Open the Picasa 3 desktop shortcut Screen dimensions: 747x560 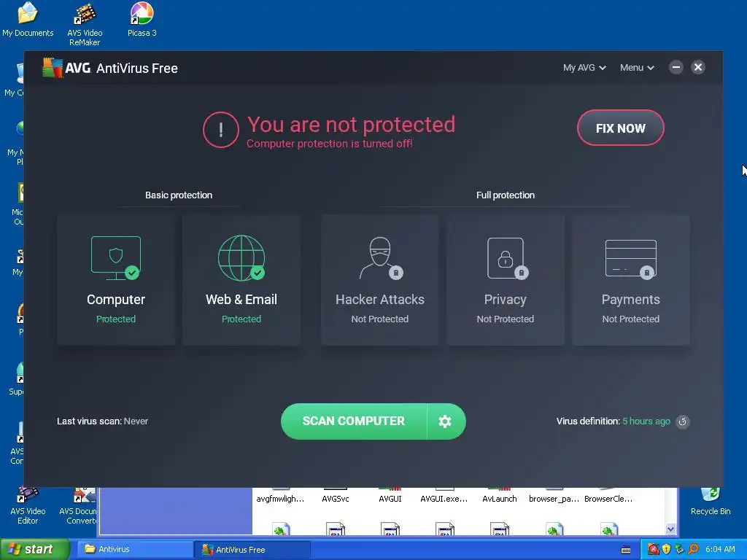tap(142, 20)
